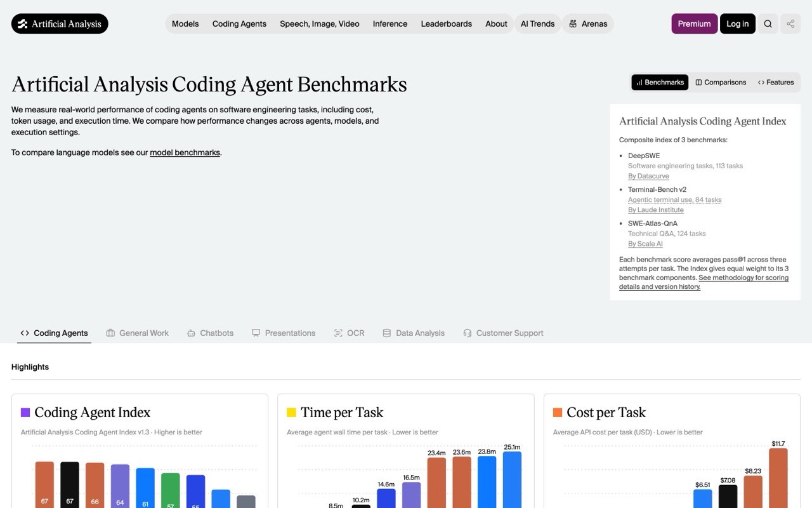This screenshot has height=508, width=812.
Task: Select the Customer Support tab
Action: coord(503,333)
